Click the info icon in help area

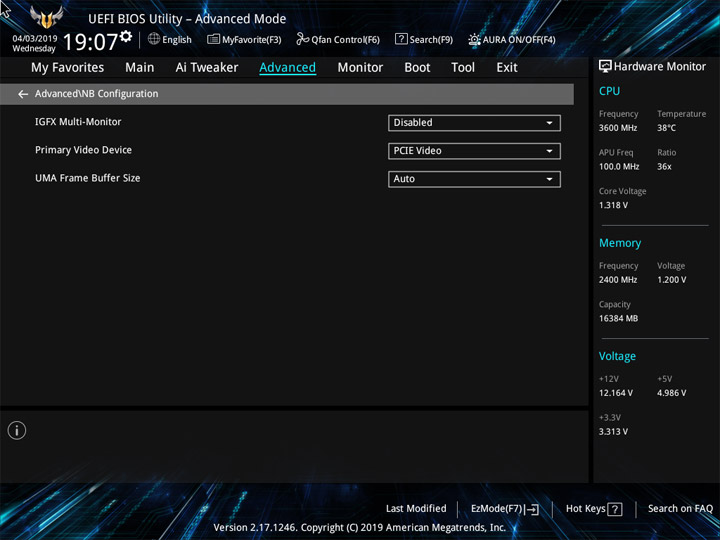tap(17, 430)
